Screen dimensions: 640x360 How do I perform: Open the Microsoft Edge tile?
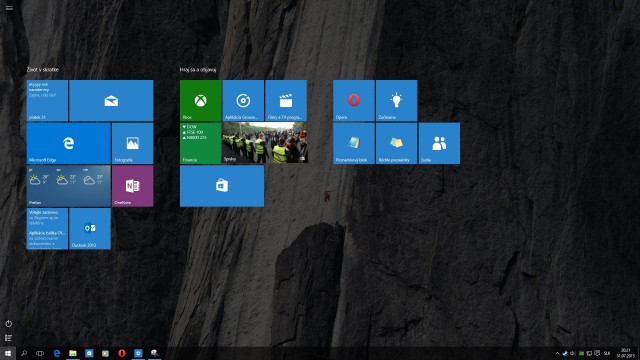tap(69, 143)
